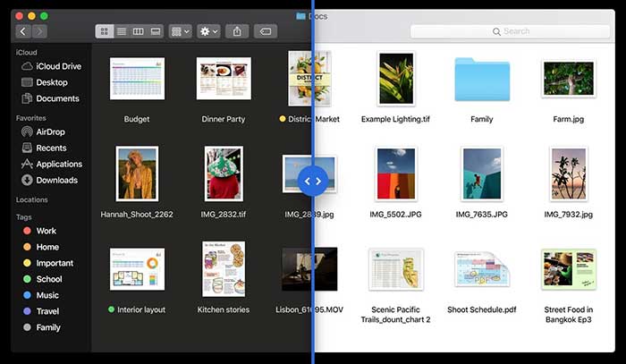Image resolution: width=626 pixels, height=364 pixels.
Task: Select the purple Travel tag
Action: [x=41, y=311]
